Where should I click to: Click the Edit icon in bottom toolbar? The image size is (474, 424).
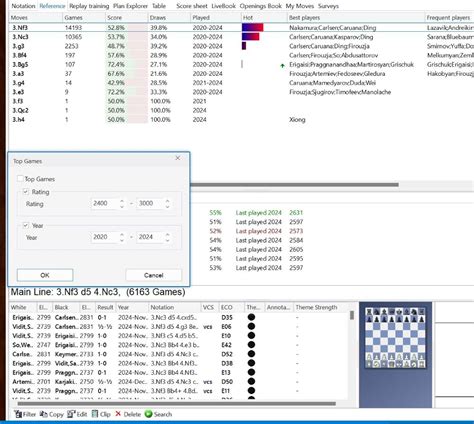[71, 414]
